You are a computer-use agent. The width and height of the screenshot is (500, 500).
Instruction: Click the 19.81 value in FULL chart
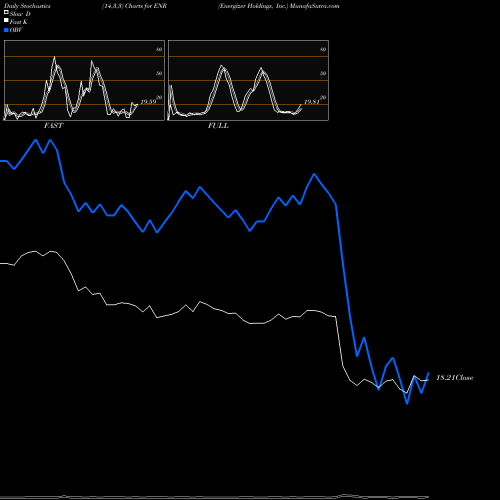click(x=312, y=102)
